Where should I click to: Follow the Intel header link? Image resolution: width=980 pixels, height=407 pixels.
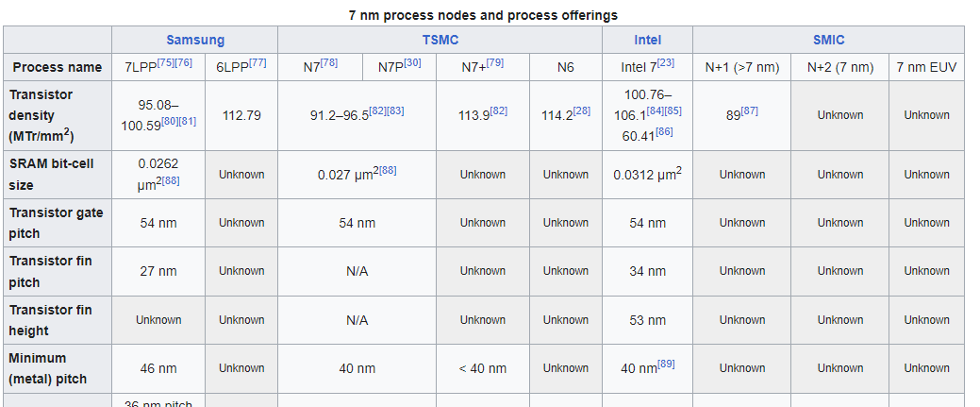647,40
